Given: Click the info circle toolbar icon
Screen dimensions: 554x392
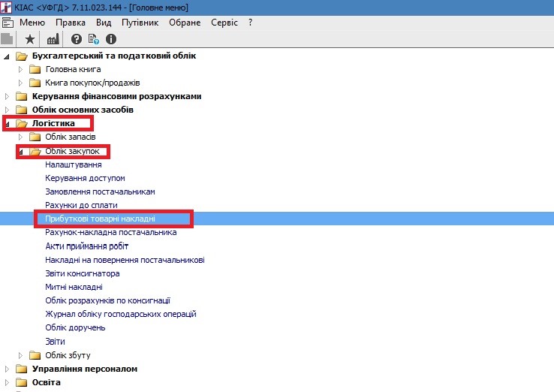Looking at the screenshot, I should point(111,39).
